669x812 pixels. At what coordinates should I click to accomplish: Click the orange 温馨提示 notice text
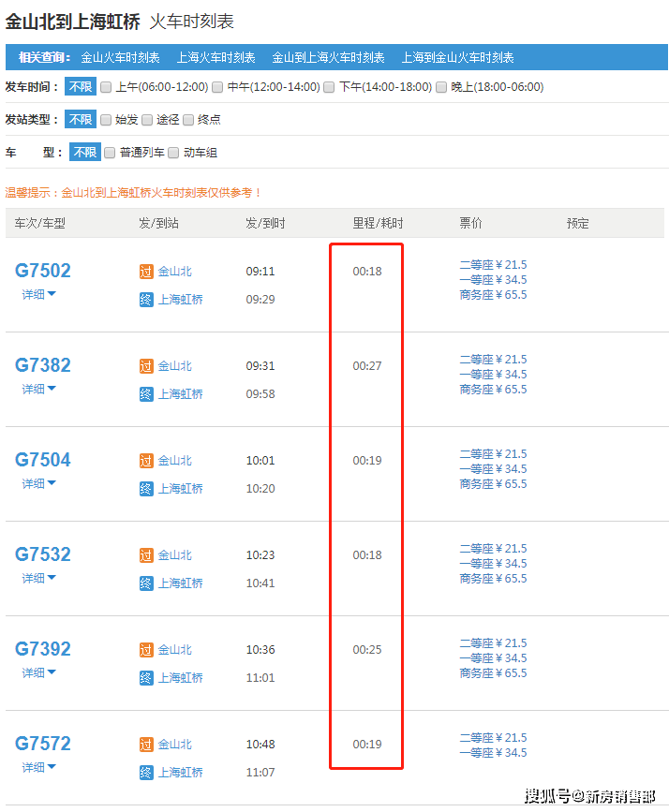tap(134, 193)
